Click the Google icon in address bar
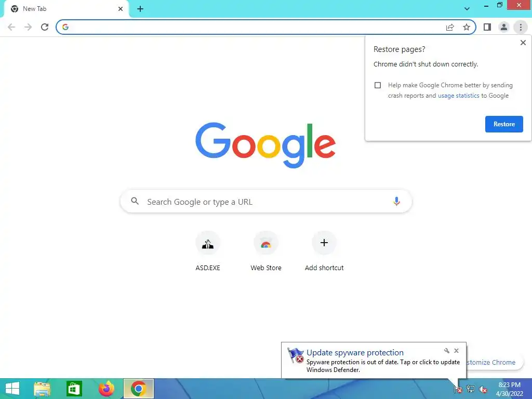Viewport: 532px width, 399px height. (65, 27)
